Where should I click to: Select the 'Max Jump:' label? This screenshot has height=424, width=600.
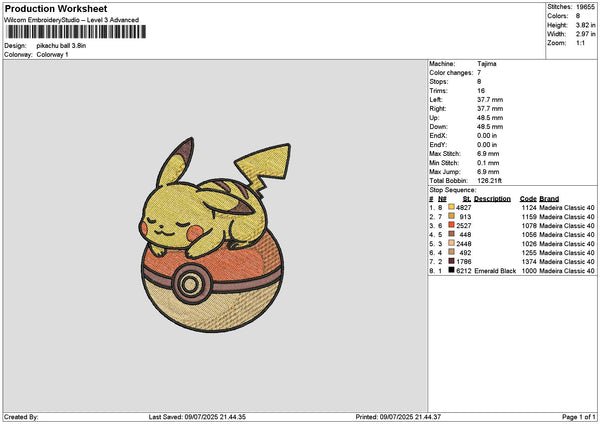(445, 172)
